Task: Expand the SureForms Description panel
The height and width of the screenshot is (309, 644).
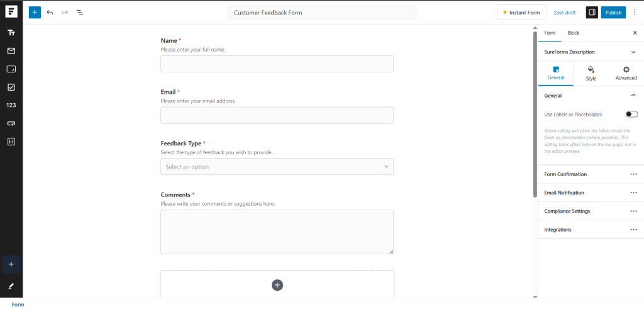Action: click(x=591, y=52)
